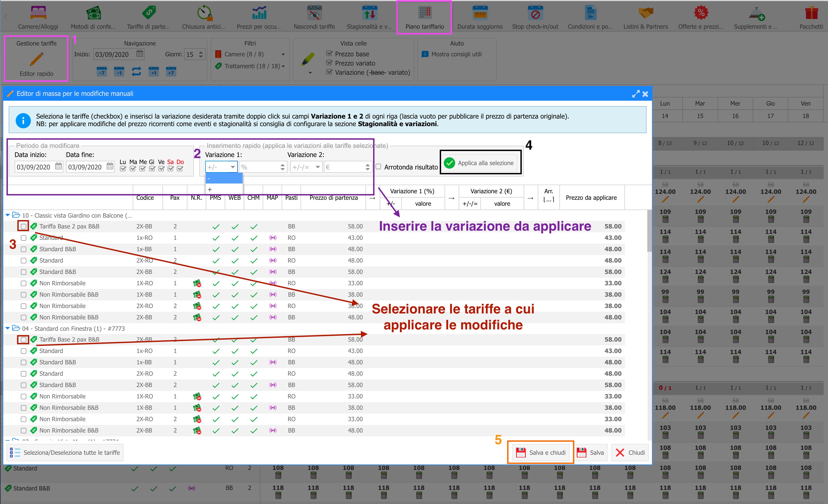Select minus option in Variazione 1 list
The image size is (828, 504).
pyautogui.click(x=224, y=178)
